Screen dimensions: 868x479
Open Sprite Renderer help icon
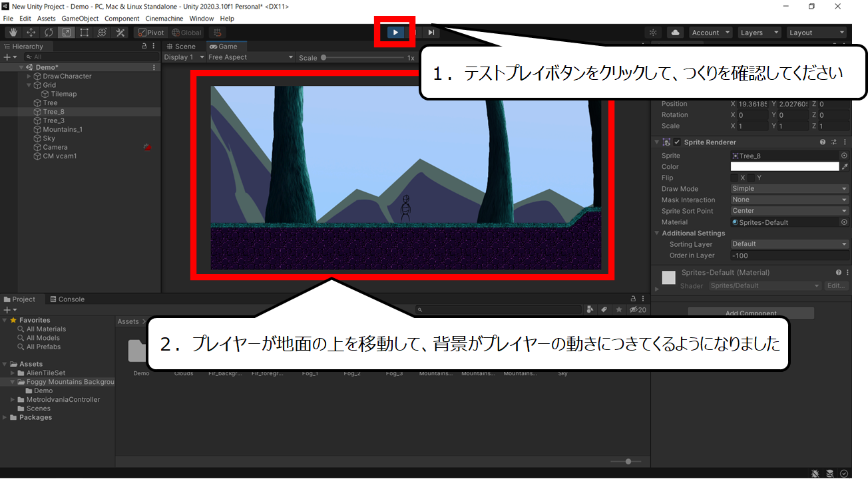pos(823,142)
